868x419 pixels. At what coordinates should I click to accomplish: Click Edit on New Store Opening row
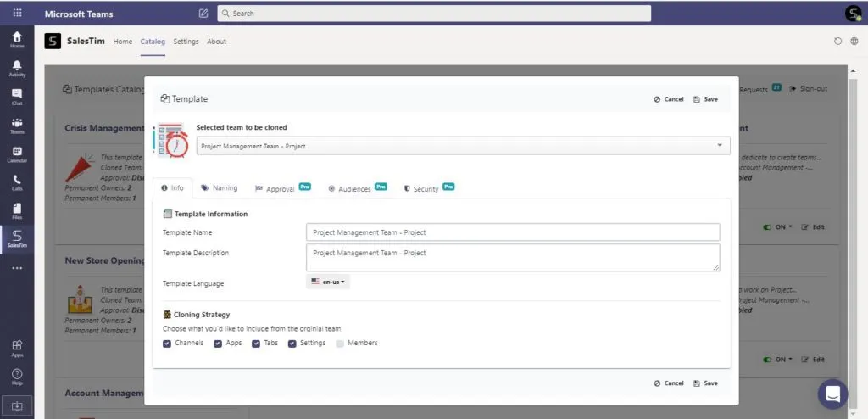[x=813, y=360]
